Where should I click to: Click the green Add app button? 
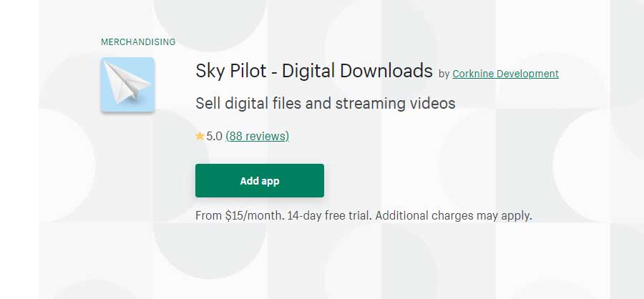(260, 181)
